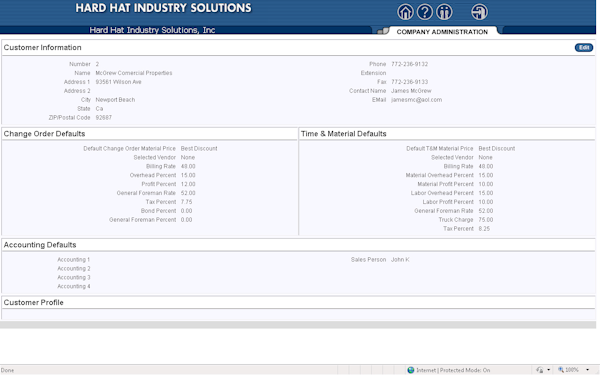Click the Change Order Defaults section heading
The height and width of the screenshot is (375, 600).
coord(44,134)
